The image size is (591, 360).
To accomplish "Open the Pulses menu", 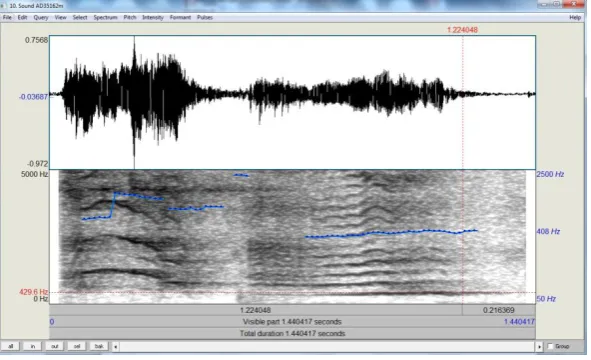I will point(205,17).
